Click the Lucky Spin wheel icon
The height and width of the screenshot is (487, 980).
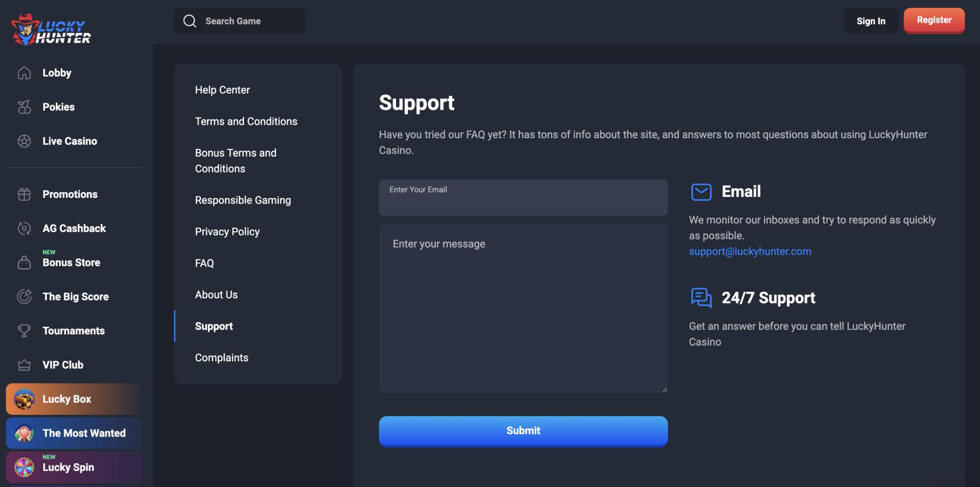click(24, 467)
